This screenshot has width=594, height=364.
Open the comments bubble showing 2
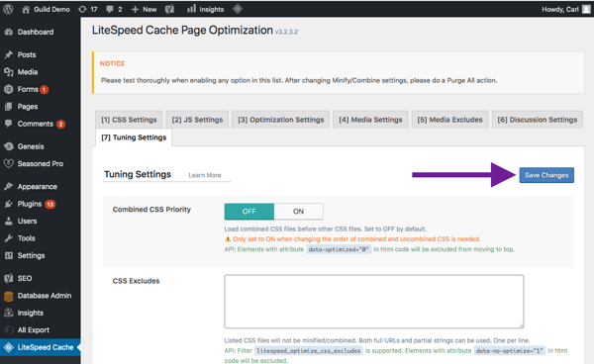pyautogui.click(x=114, y=9)
